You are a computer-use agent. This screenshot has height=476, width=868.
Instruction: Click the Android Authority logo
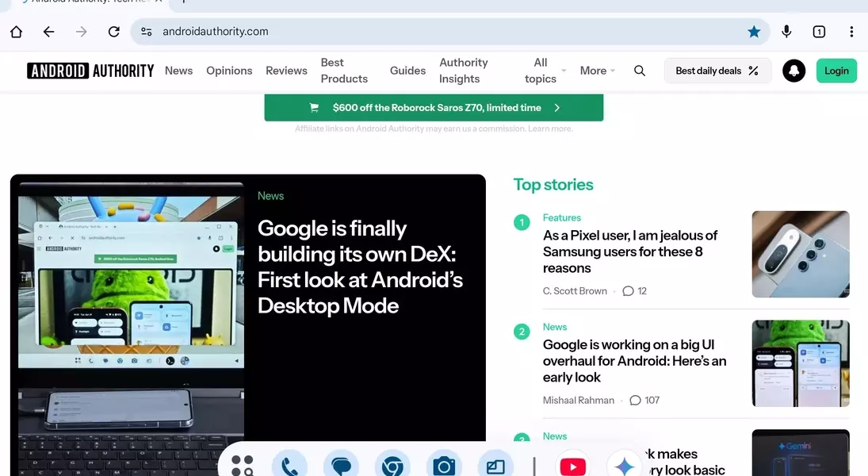[91, 71]
